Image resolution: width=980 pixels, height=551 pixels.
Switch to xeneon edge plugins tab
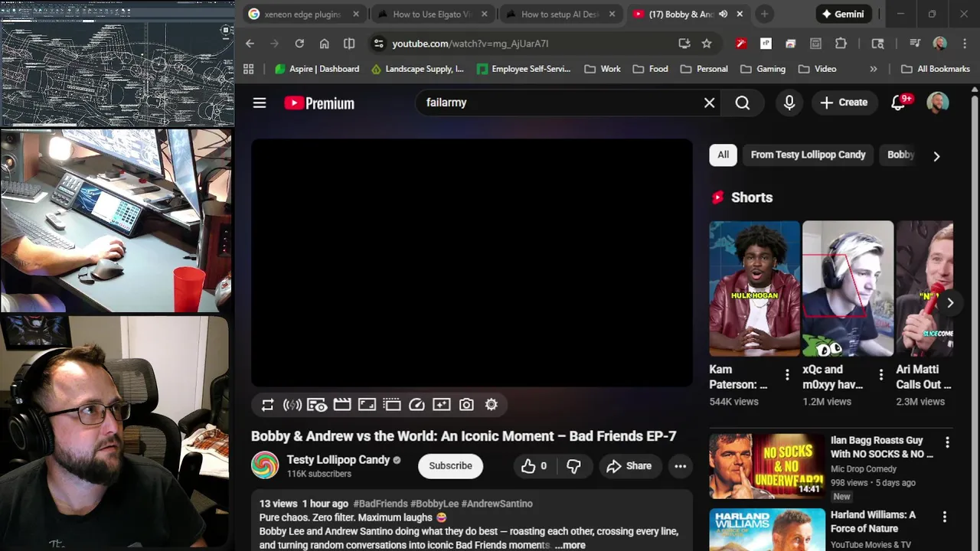pos(302,14)
